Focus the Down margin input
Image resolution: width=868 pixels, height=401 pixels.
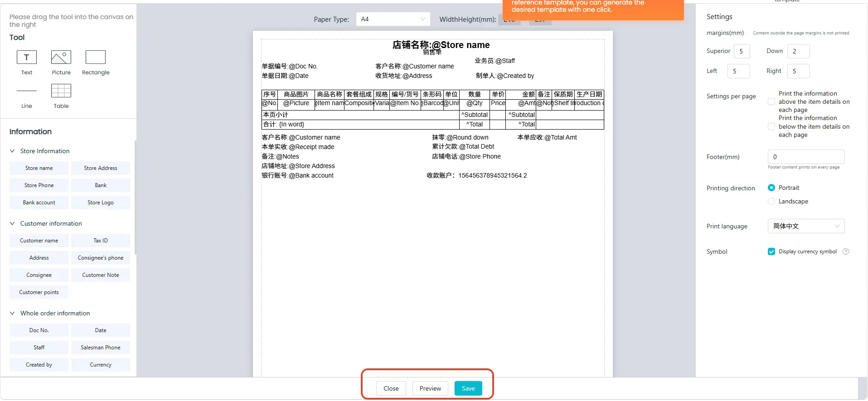[x=798, y=51]
